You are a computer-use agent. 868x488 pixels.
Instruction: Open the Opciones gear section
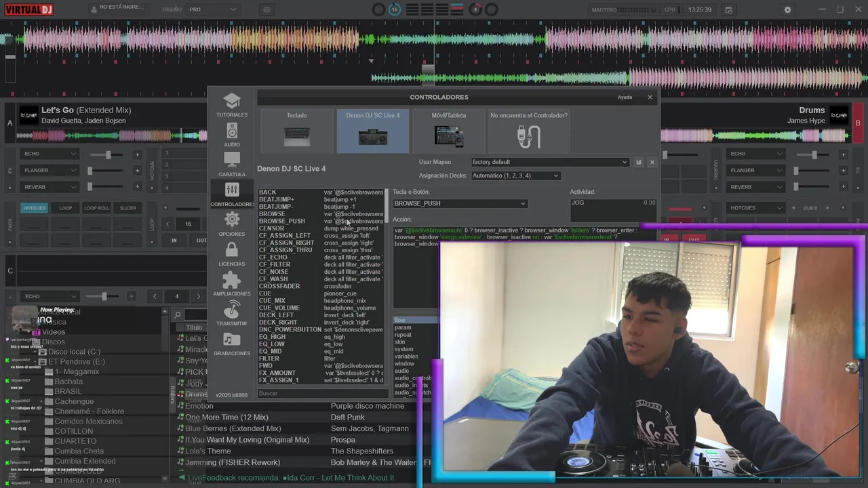click(x=232, y=224)
